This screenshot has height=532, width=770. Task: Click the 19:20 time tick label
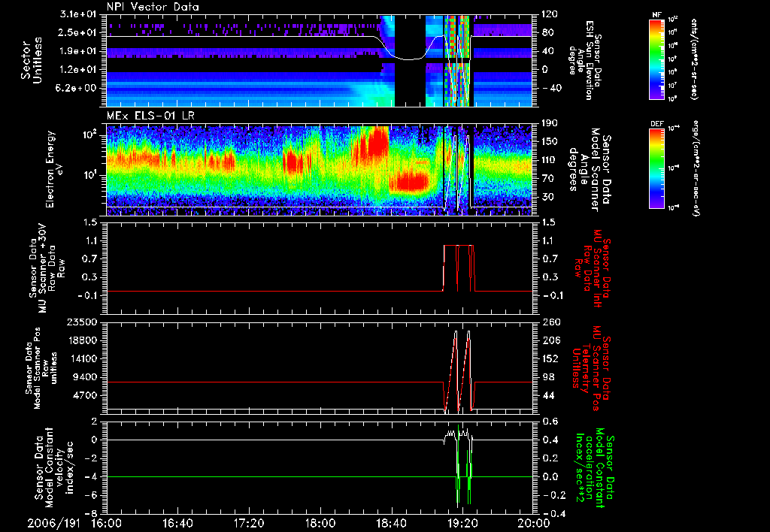(462, 522)
